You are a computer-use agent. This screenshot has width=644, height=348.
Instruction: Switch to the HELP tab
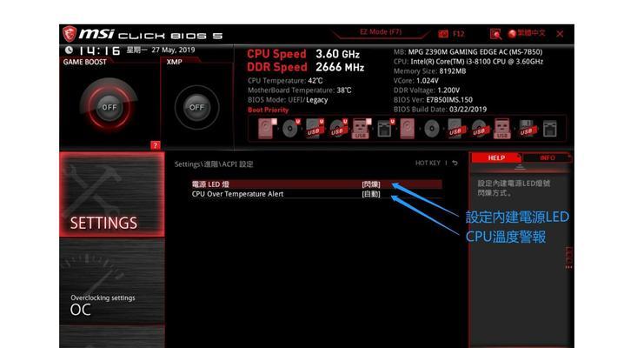[x=496, y=158]
